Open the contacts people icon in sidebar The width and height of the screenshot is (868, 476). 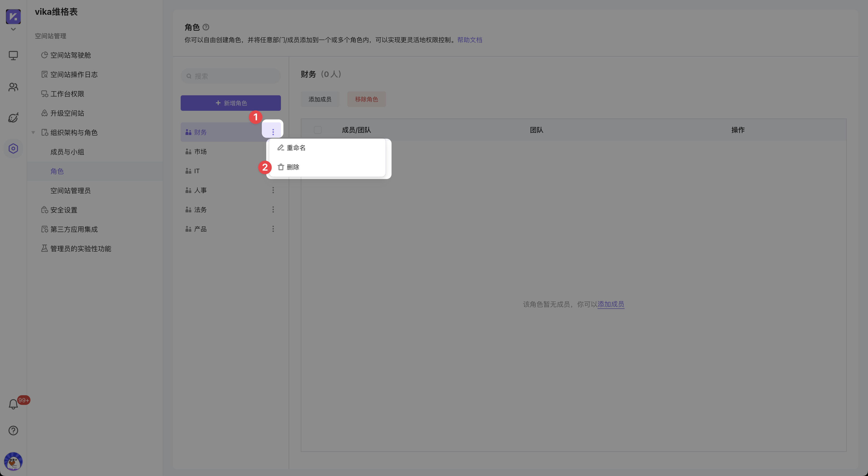(x=13, y=87)
